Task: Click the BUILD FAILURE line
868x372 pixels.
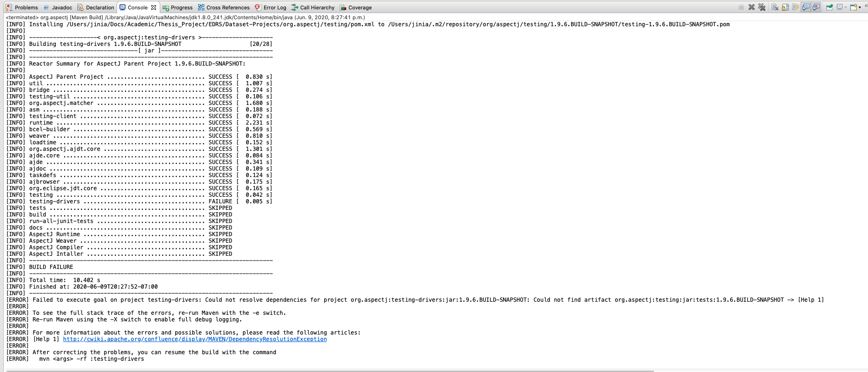Action: [x=51, y=267]
